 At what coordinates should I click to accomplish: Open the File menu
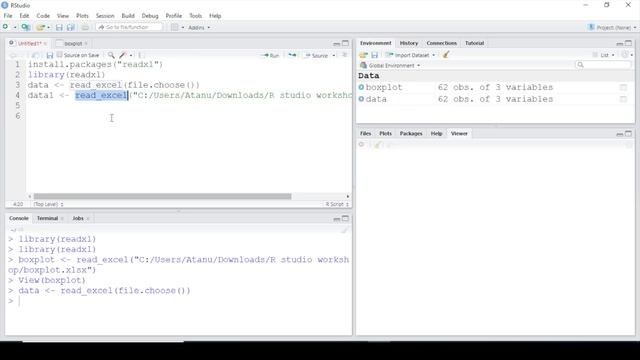click(x=8, y=16)
